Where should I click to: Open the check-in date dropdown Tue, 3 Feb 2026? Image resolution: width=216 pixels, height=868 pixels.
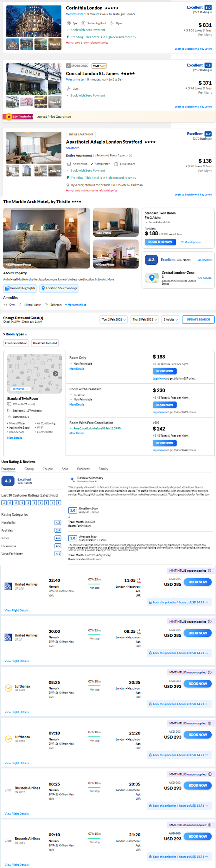pos(114,319)
